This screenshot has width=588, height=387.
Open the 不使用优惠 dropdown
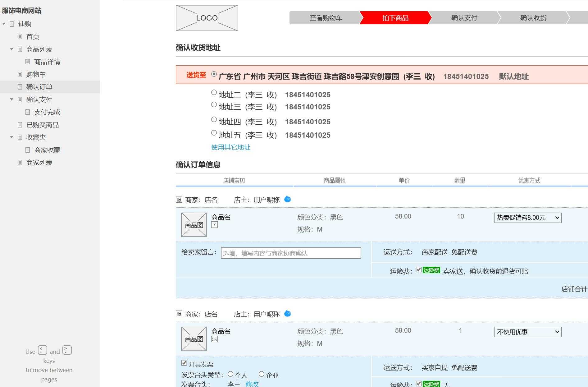pos(527,332)
